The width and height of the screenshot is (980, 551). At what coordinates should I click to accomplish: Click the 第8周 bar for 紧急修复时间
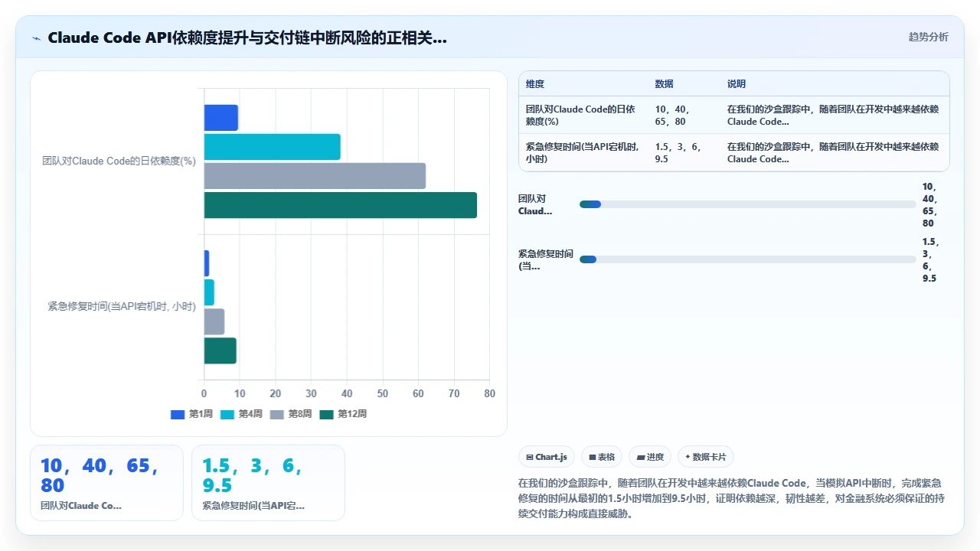[x=214, y=321]
